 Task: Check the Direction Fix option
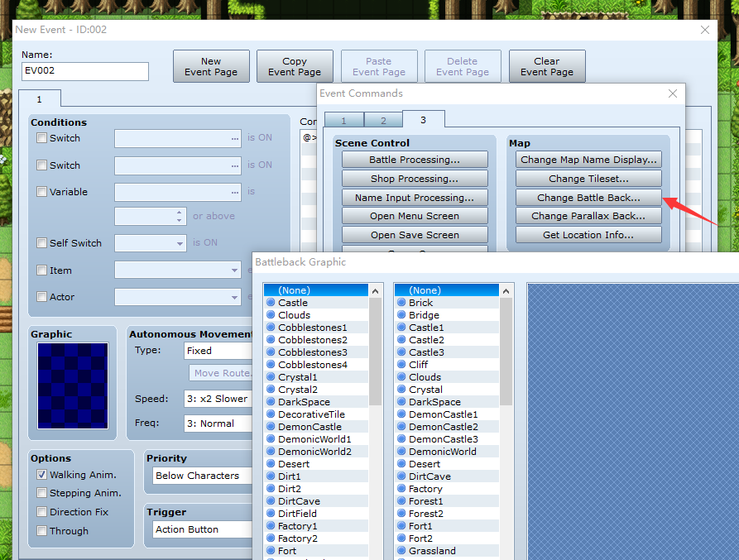(x=42, y=512)
